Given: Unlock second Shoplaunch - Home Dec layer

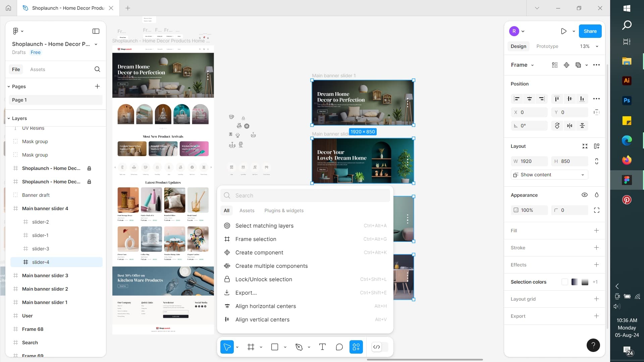Looking at the screenshot, I should pyautogui.click(x=89, y=182).
